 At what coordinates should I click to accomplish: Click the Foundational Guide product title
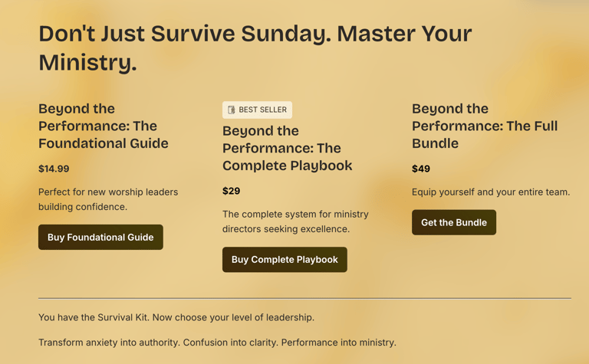pyautogui.click(x=104, y=126)
